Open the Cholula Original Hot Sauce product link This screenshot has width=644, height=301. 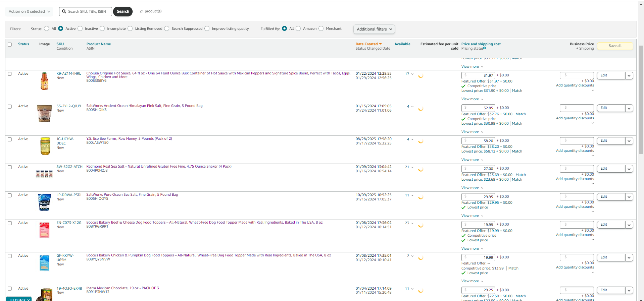[218, 75]
